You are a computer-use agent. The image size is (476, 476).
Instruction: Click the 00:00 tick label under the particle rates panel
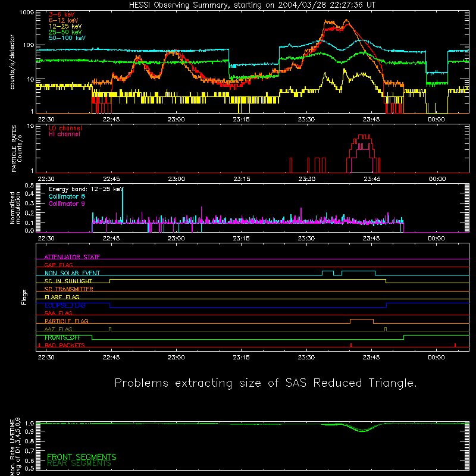tap(437, 179)
